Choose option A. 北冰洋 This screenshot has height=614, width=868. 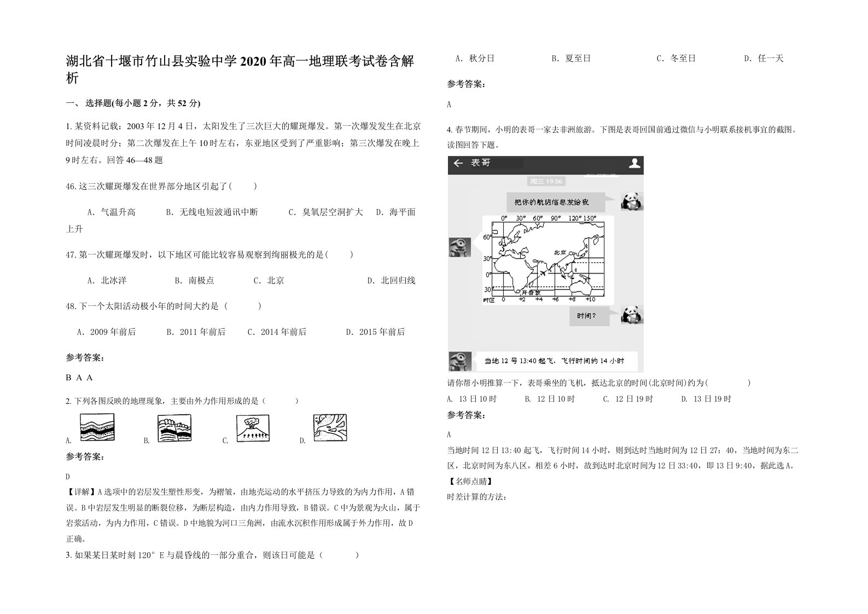click(x=107, y=280)
